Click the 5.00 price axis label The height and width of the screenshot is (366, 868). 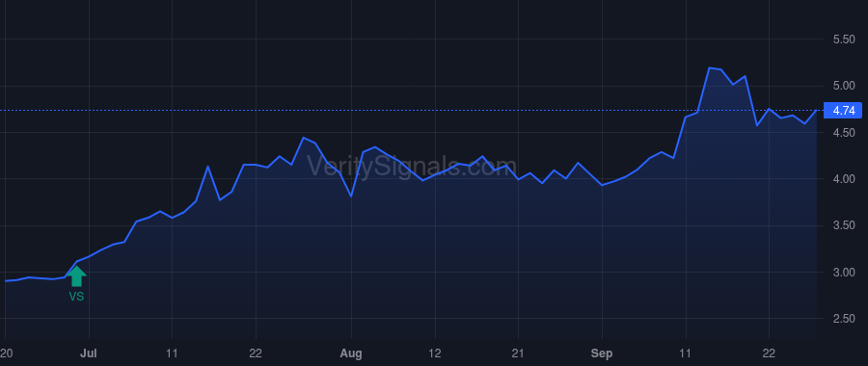click(844, 86)
